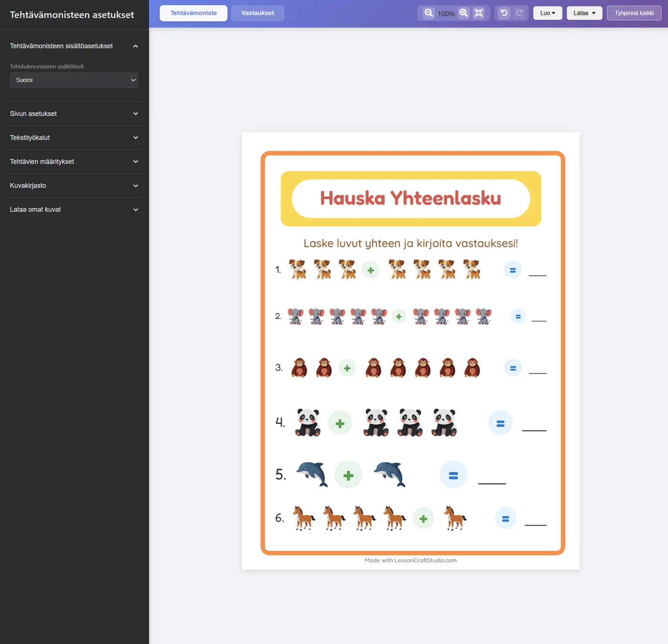Expand the Tehtävien määritykset section
Screen dimensions: 668x644
(74, 161)
